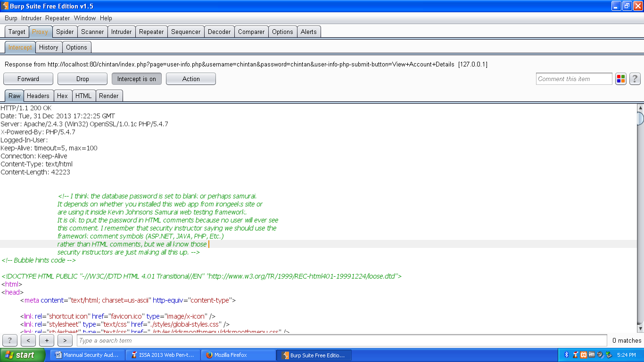Open the Action dropdown button
Viewport: 644px width, 362px height.
191,79
